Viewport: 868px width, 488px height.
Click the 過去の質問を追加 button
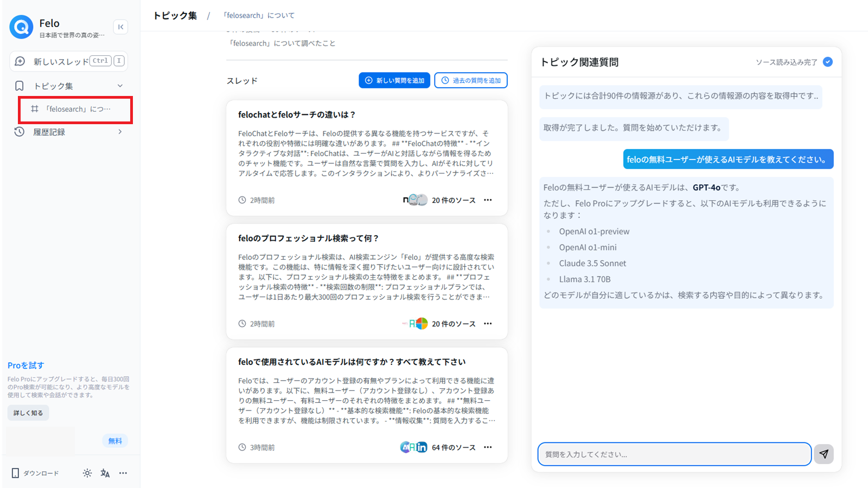point(470,80)
